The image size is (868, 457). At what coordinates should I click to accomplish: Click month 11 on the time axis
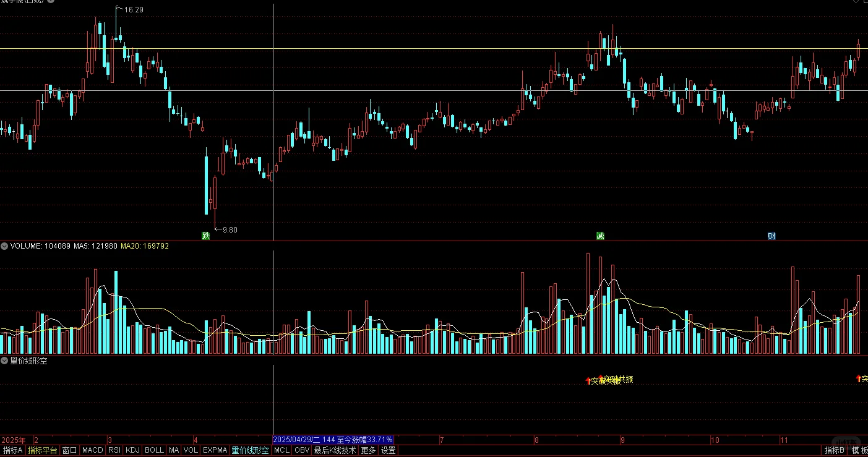[x=783, y=440]
